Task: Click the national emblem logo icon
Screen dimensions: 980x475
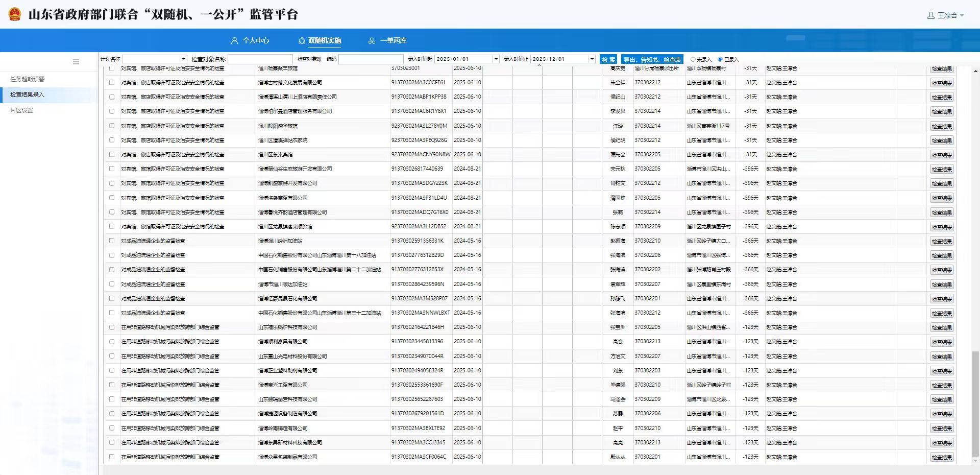Action: tap(15, 14)
